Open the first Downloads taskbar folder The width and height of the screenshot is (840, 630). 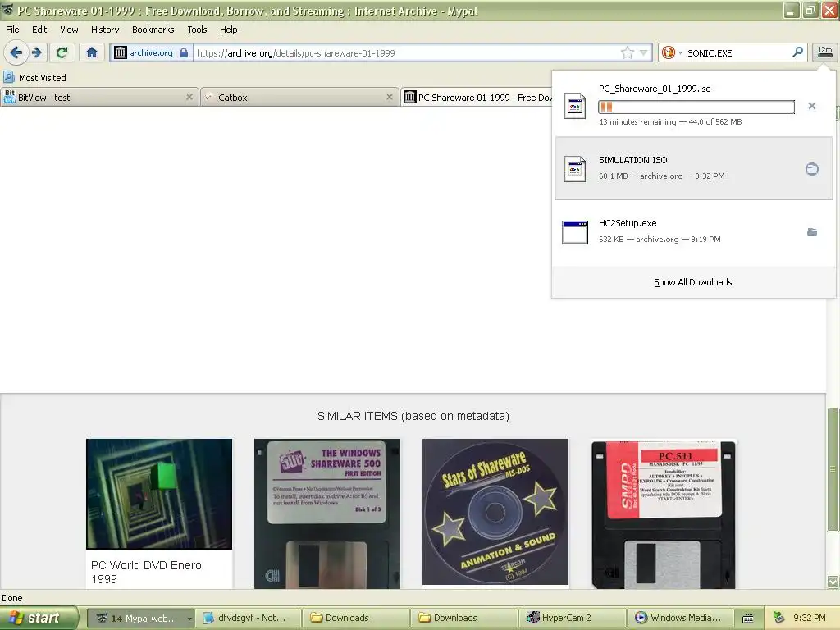[x=356, y=618]
